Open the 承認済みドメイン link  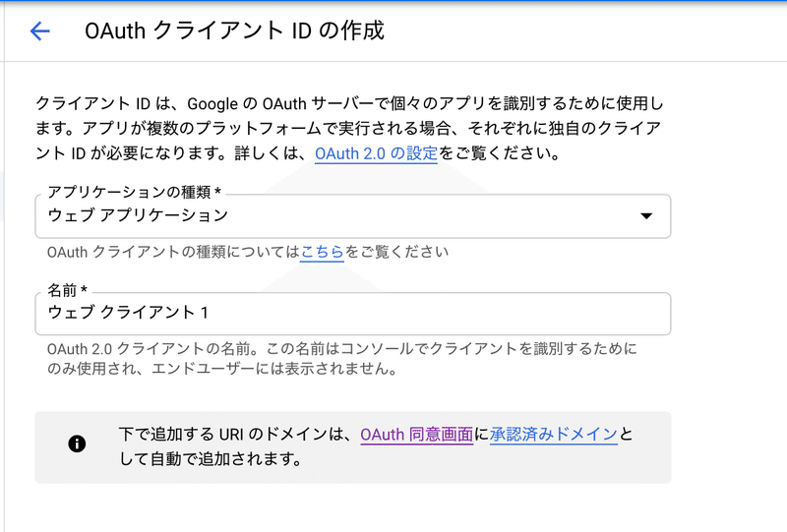pyautogui.click(x=554, y=434)
